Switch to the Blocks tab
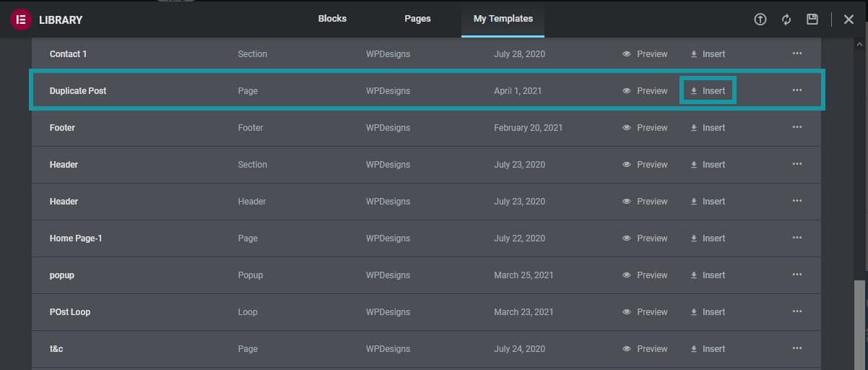This screenshot has height=370, width=868. click(x=332, y=19)
